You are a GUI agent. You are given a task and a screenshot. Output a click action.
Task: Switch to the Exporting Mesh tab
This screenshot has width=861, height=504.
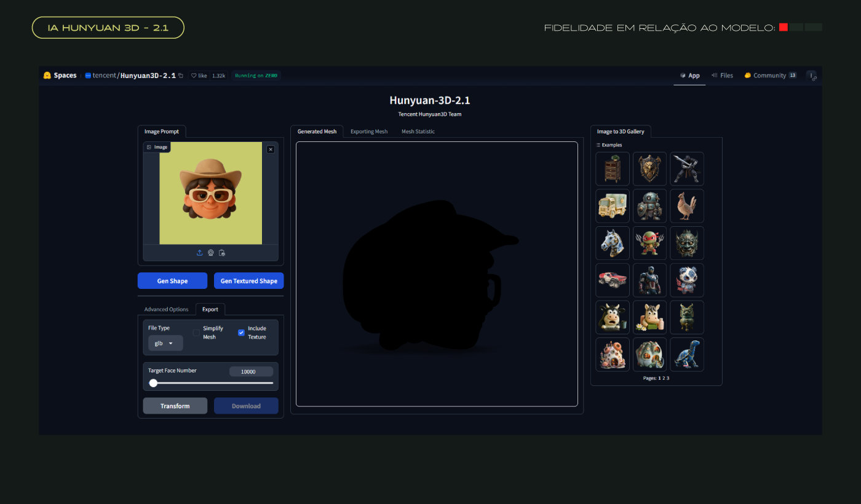coord(369,132)
